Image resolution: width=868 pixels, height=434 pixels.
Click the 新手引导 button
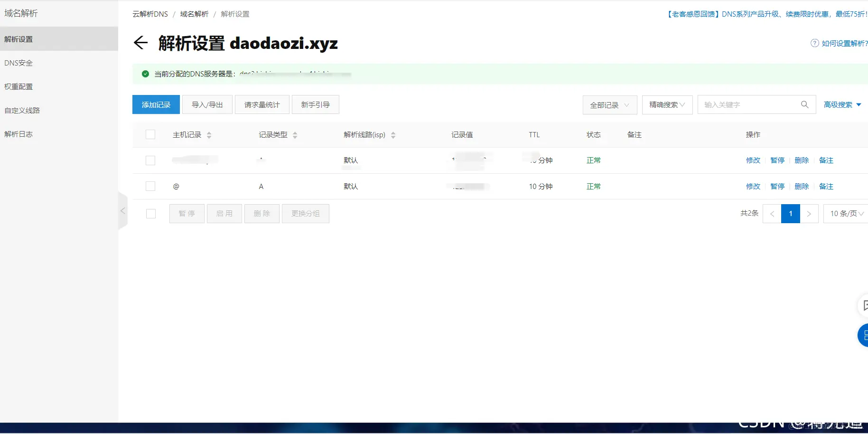315,104
